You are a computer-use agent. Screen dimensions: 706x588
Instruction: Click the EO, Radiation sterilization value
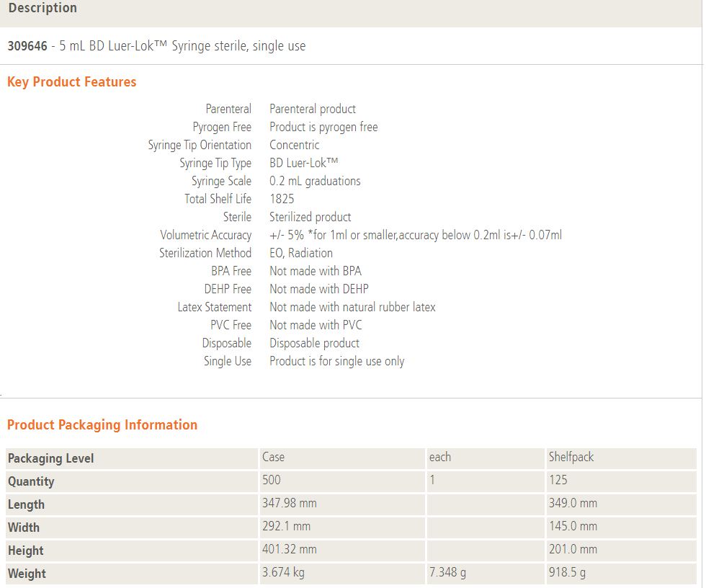click(301, 253)
